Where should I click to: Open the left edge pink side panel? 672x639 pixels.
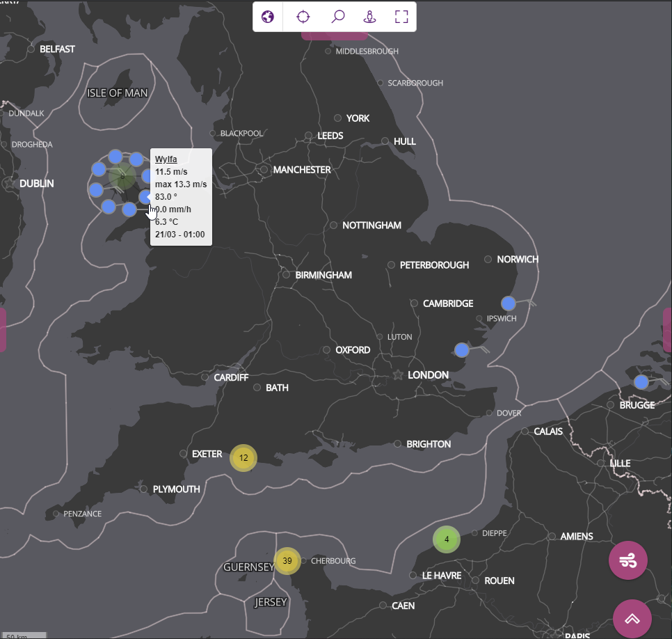point(2,330)
